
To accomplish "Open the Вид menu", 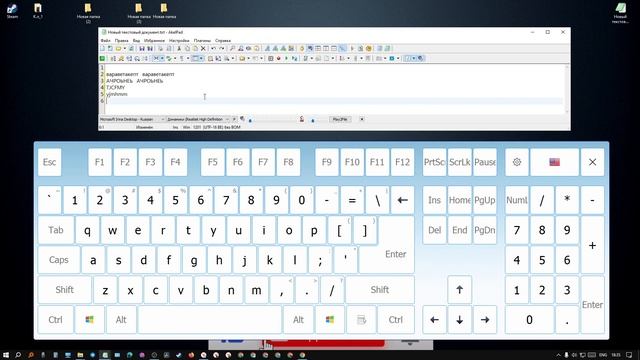I will (x=137, y=40).
